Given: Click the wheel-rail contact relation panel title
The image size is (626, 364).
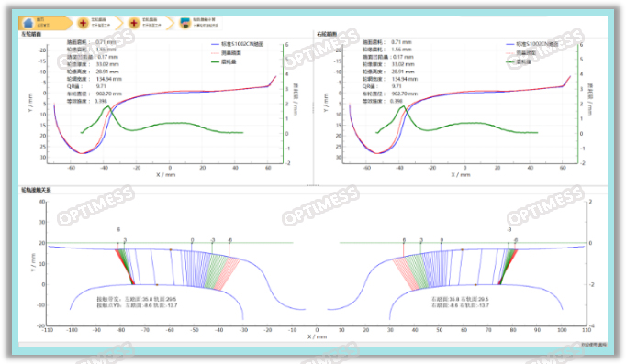Looking at the screenshot, I should pos(36,190).
